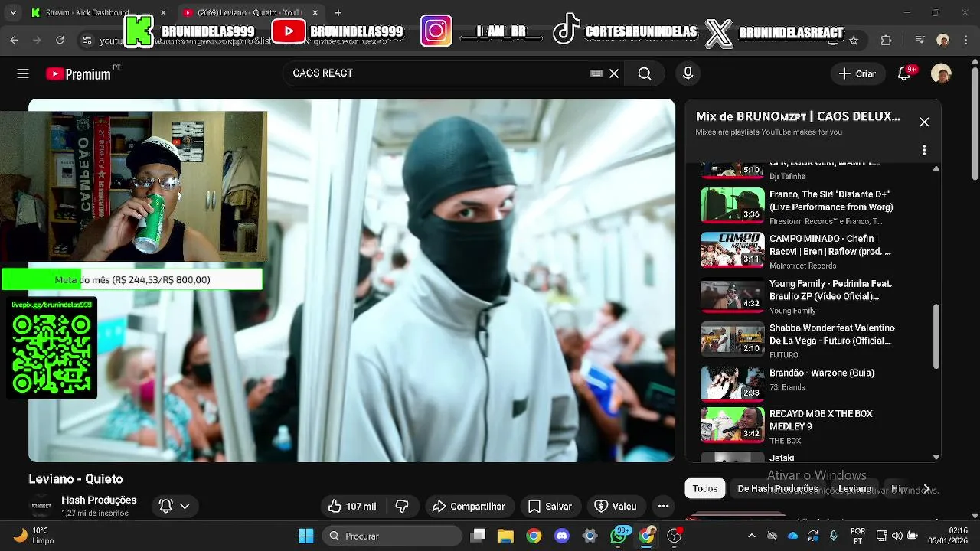The height and width of the screenshot is (551, 980).
Task: Open the OneDrive cloud tray icon
Action: [x=792, y=536]
